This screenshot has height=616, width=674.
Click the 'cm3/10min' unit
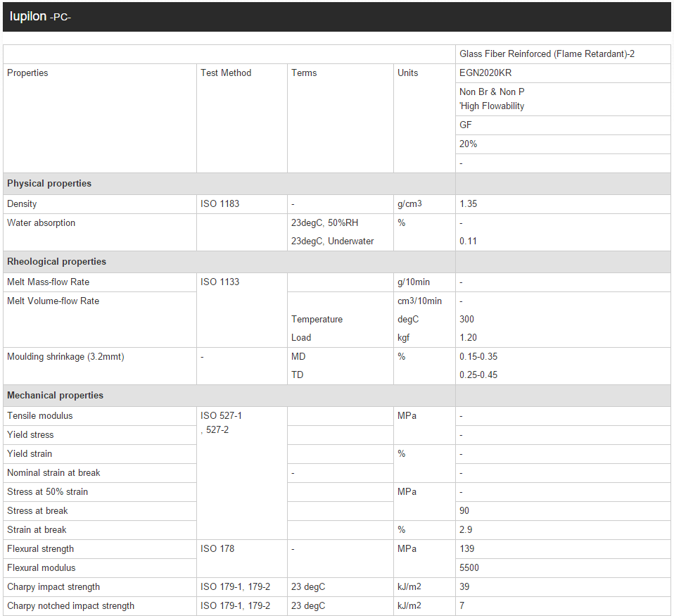pos(419,301)
